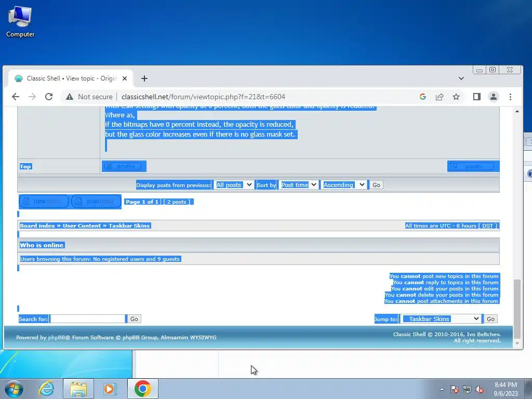This screenshot has height=399, width=532.
Task: Click the muted volume tray icon
Action: [480, 389]
